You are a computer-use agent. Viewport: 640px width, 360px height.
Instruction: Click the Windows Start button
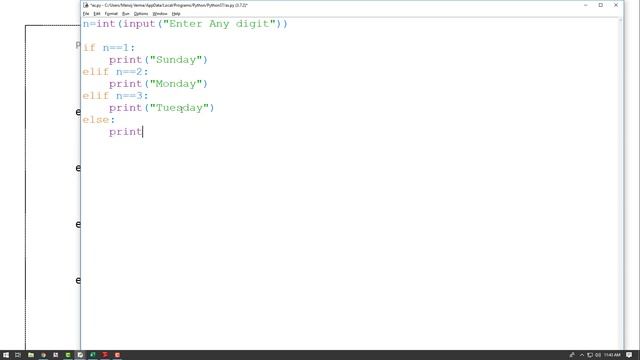[6, 355]
